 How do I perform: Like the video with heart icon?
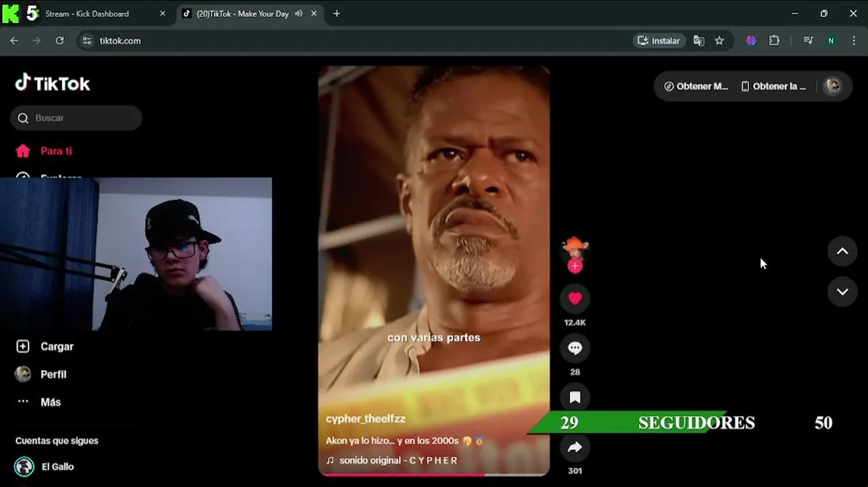coord(575,298)
